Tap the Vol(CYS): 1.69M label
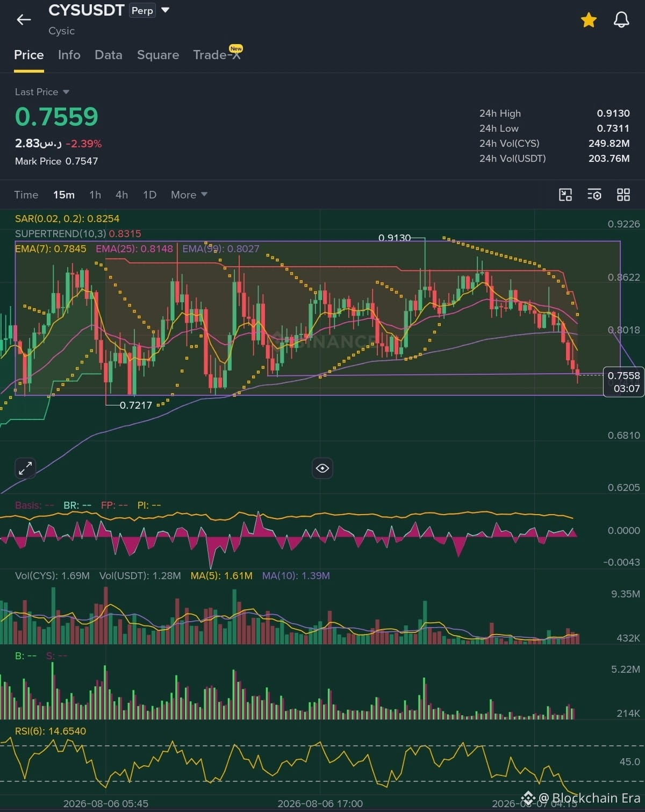Screen dimensions: 645x812 click(x=52, y=575)
